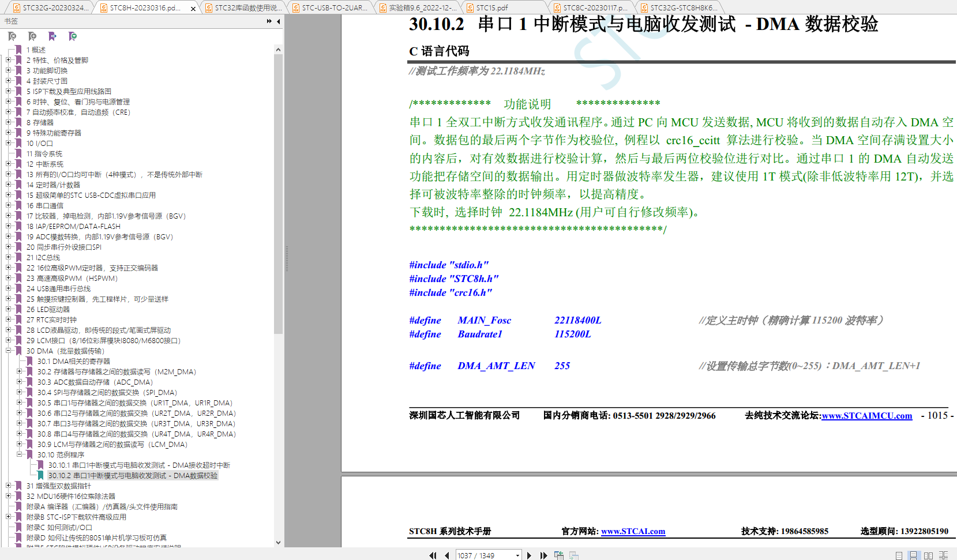Switch to single page view
This screenshot has height=560, width=957.
(x=899, y=555)
